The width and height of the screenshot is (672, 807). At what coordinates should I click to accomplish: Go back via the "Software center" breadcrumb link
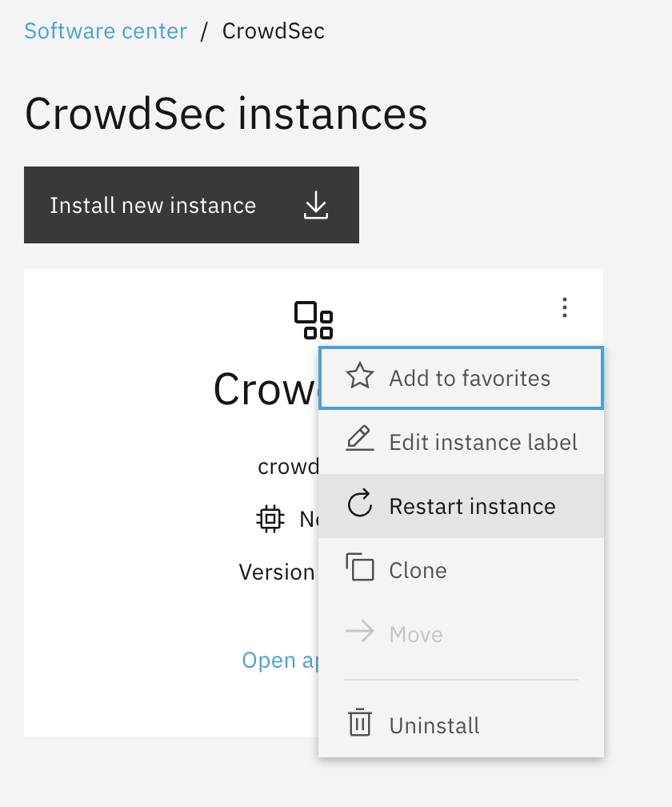(106, 31)
